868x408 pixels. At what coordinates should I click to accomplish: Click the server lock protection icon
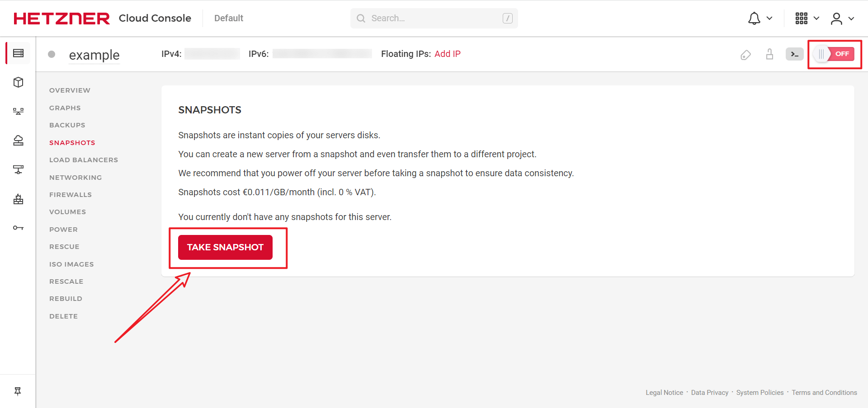click(x=769, y=54)
